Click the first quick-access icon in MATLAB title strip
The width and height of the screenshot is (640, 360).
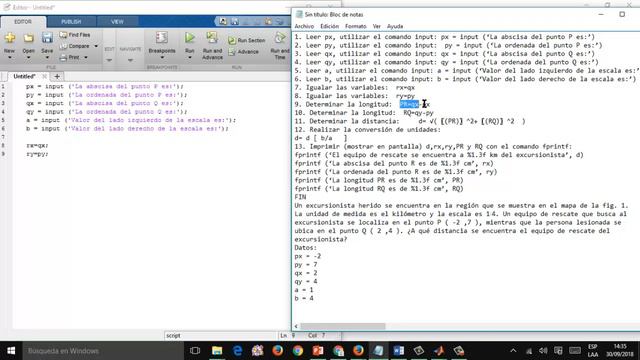[x=222, y=21]
